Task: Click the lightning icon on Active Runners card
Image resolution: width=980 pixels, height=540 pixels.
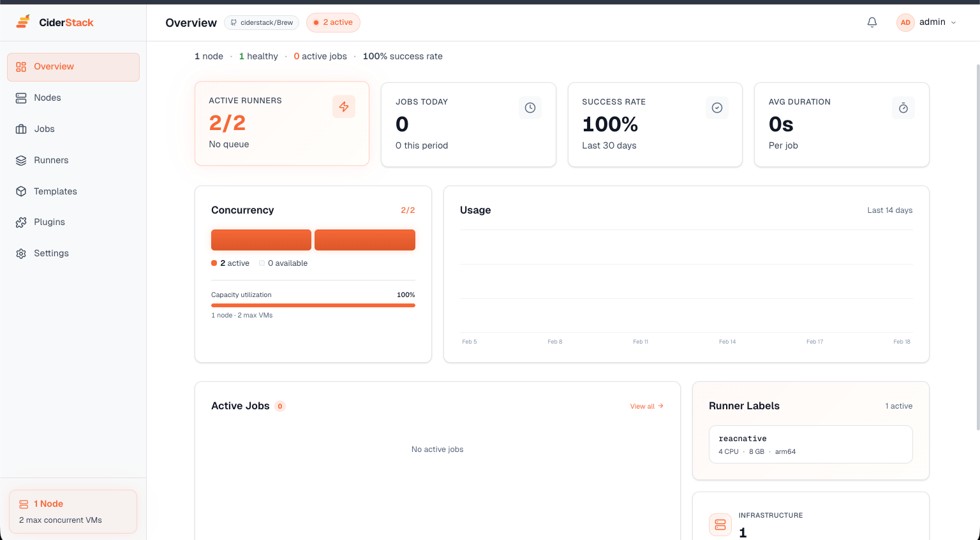Action: (344, 106)
